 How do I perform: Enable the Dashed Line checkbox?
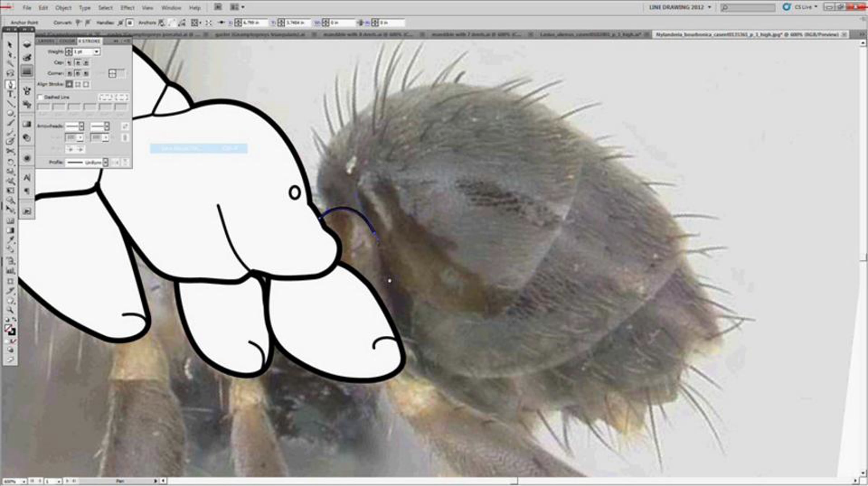click(x=41, y=97)
